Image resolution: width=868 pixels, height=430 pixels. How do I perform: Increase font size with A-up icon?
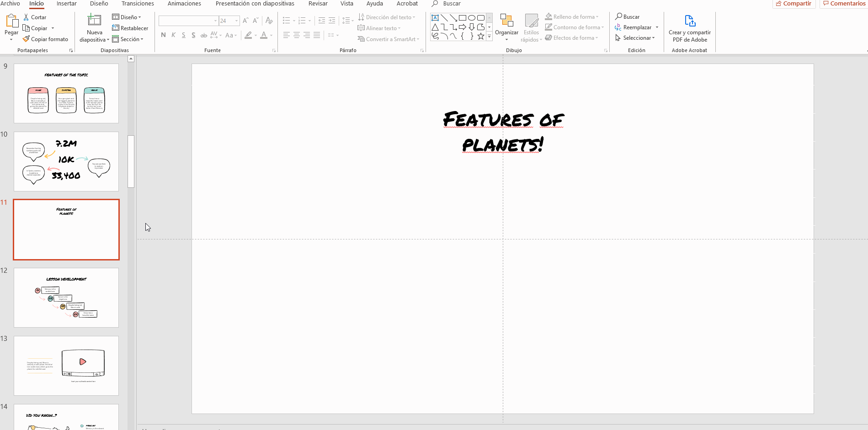point(245,21)
